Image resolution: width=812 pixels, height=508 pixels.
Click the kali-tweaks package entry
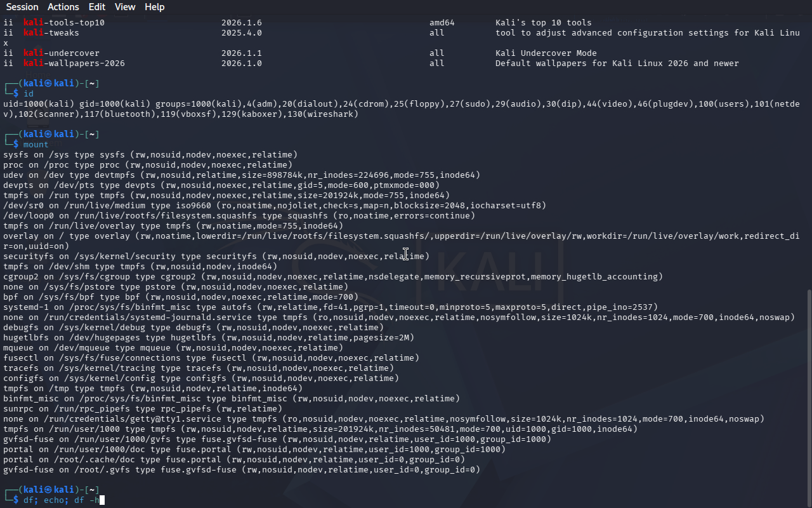[54, 33]
